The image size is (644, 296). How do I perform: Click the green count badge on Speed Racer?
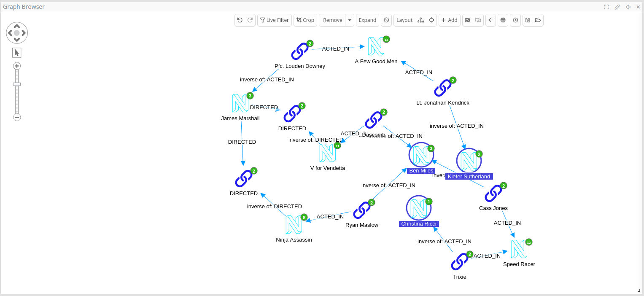point(529,242)
